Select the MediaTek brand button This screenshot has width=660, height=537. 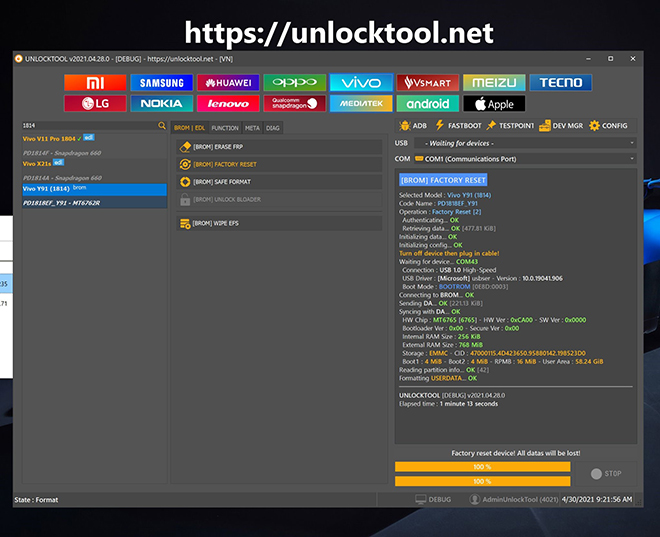[x=361, y=104]
